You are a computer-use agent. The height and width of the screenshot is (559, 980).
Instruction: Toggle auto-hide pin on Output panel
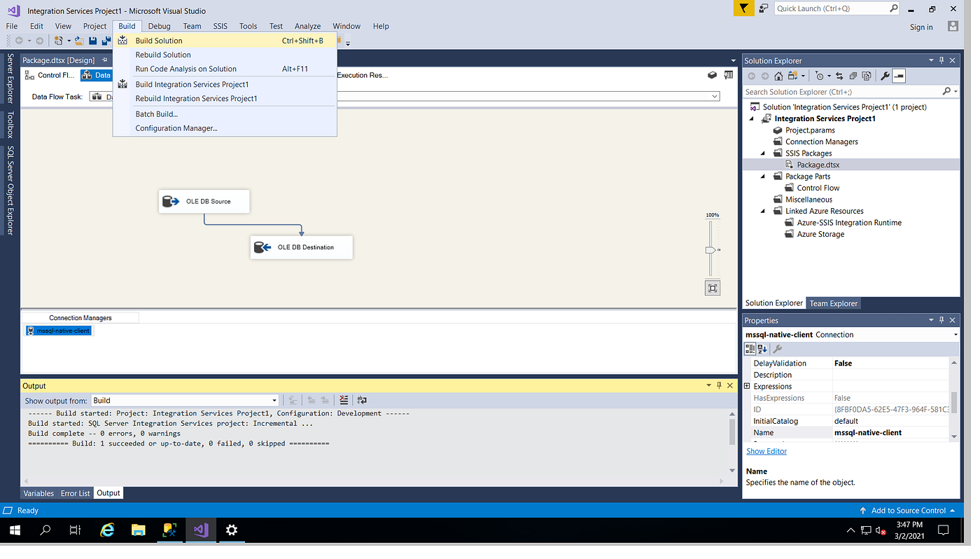point(719,385)
